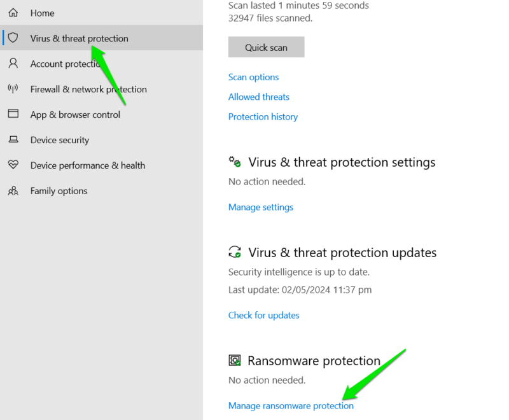509x420 pixels.
Task: Check for updates to security intelligence
Action: [x=263, y=315]
